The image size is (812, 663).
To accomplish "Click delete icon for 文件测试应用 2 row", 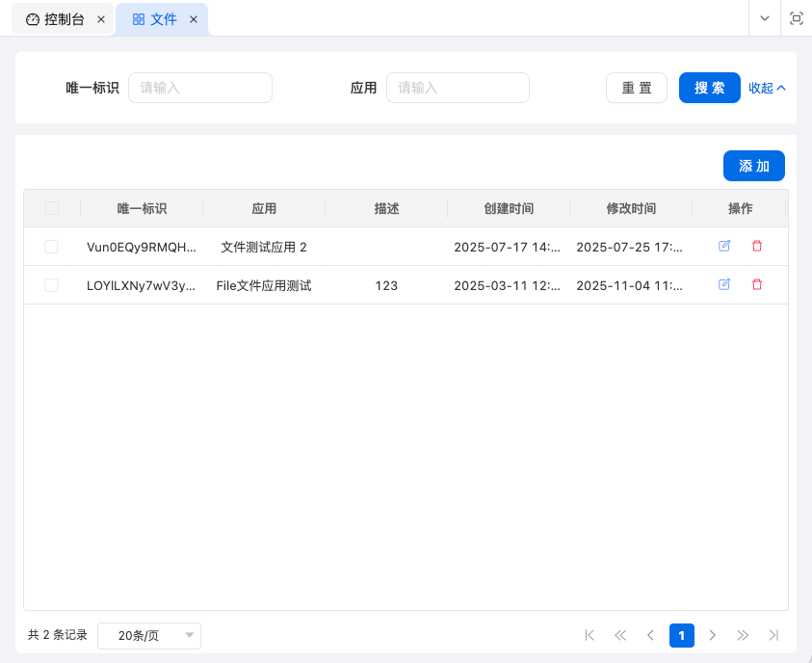I will pyautogui.click(x=756, y=246).
